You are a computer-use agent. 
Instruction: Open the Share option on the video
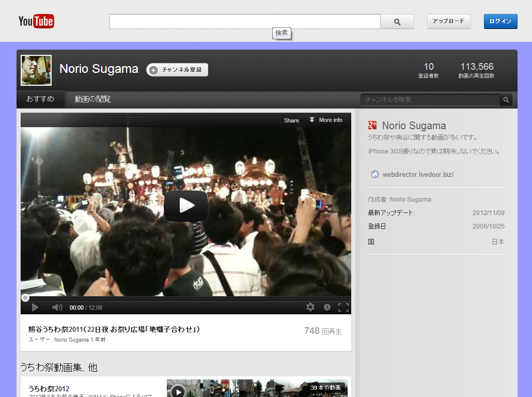coord(291,120)
